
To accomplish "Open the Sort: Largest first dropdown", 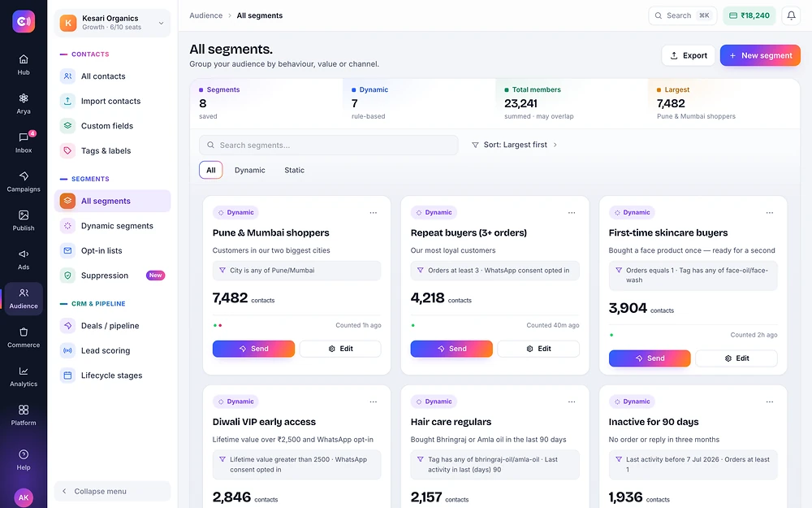I will tap(514, 145).
